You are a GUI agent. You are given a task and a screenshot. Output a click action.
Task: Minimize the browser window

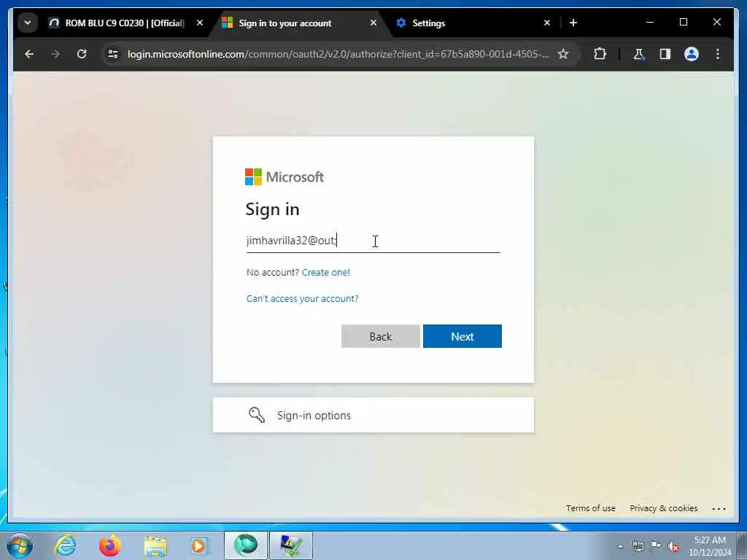click(x=650, y=23)
